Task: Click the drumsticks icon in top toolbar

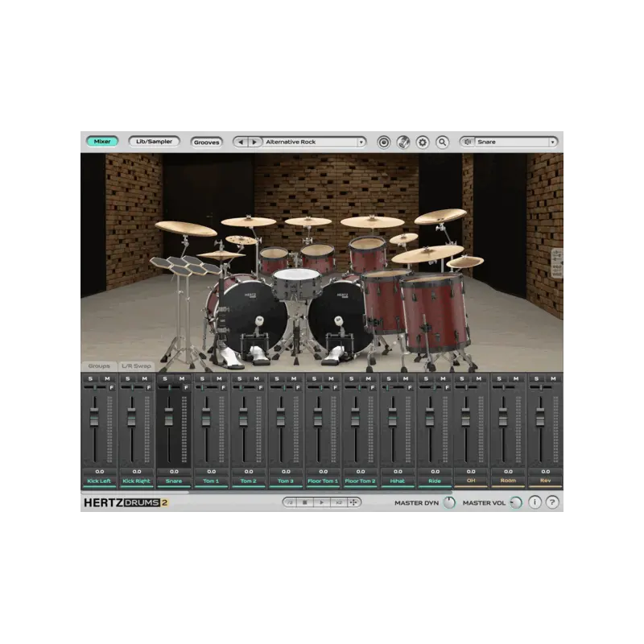Action: point(403,142)
